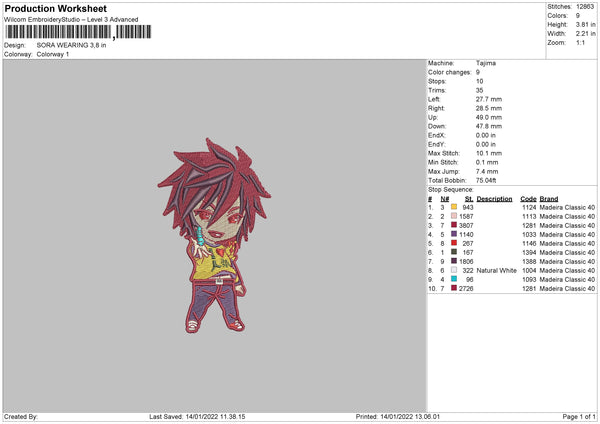Select the purple swatch for thread 1033
Image resolution: width=600 pixels, height=424 pixels.
click(454, 234)
